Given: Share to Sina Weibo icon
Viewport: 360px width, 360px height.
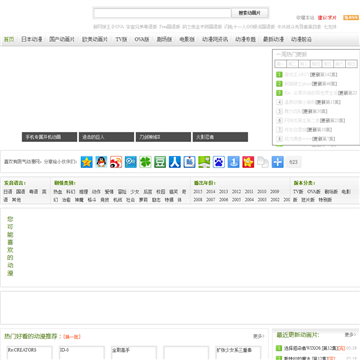Looking at the screenshot, I should point(116,162).
